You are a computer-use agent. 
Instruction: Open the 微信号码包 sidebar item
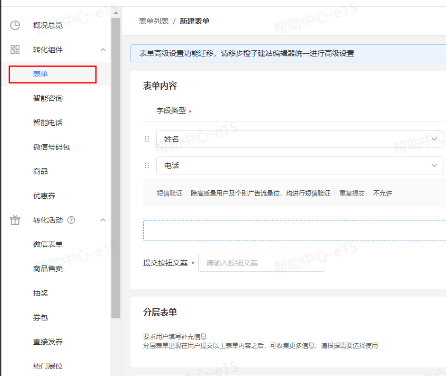[51, 147]
